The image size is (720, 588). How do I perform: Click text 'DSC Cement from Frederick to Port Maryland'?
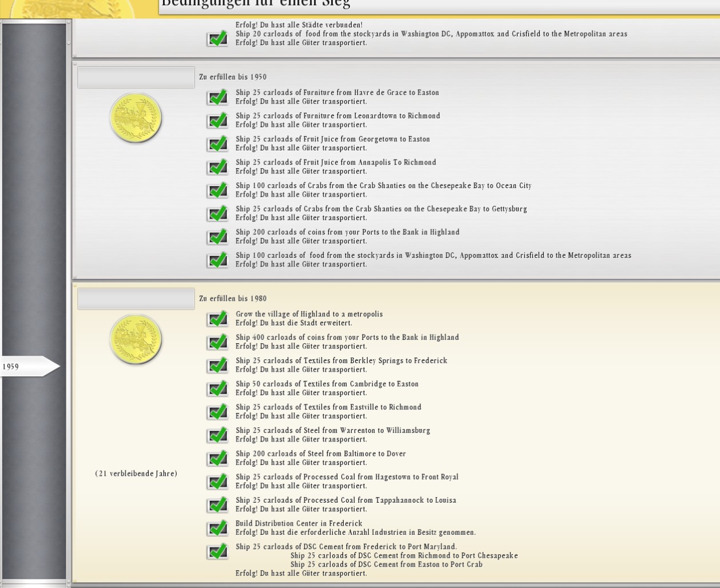pyautogui.click(x=380, y=547)
